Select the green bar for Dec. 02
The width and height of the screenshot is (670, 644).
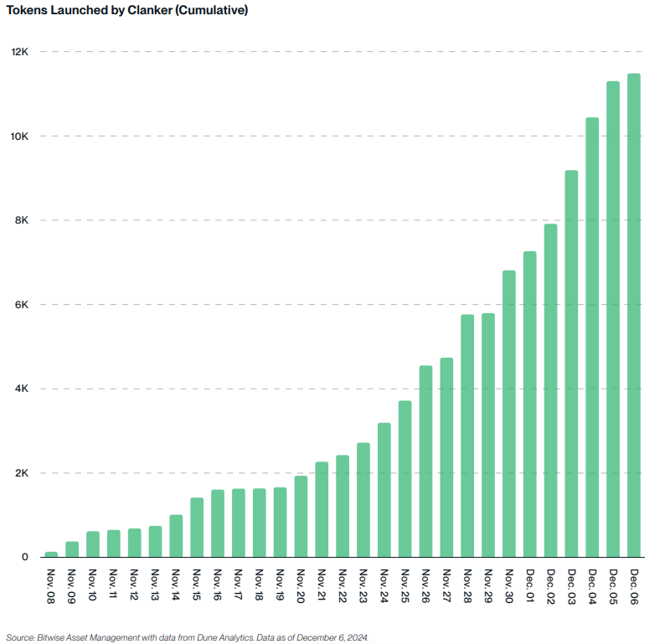tap(551, 390)
